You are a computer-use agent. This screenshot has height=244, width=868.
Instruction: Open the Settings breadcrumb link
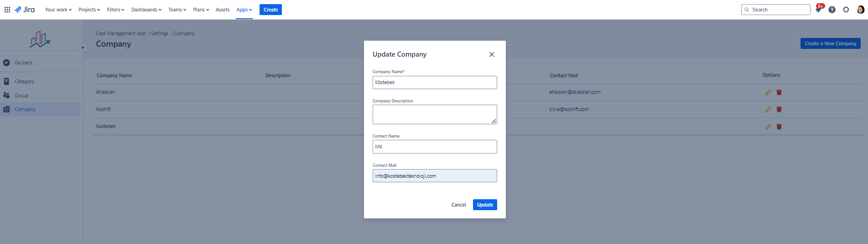coord(160,33)
